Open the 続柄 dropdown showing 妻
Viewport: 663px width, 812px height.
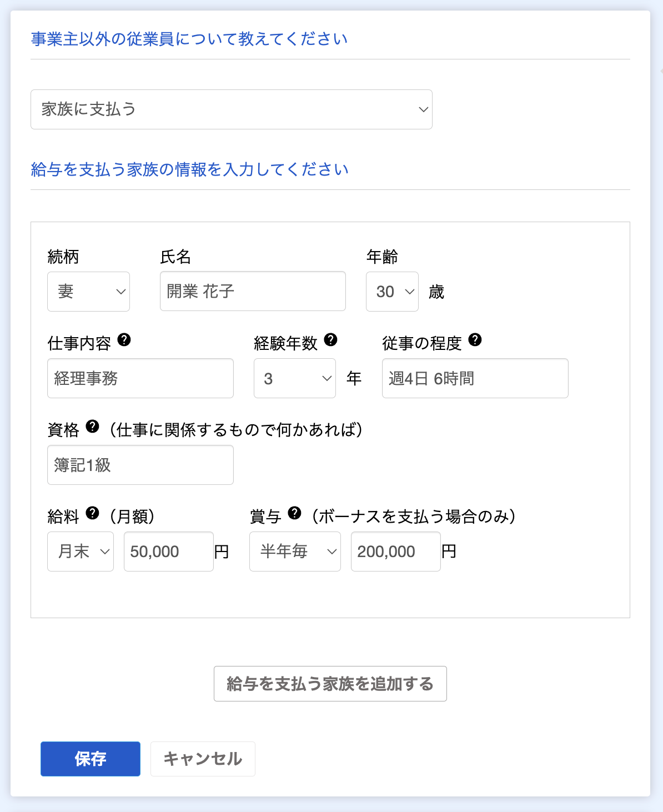pos(89,292)
